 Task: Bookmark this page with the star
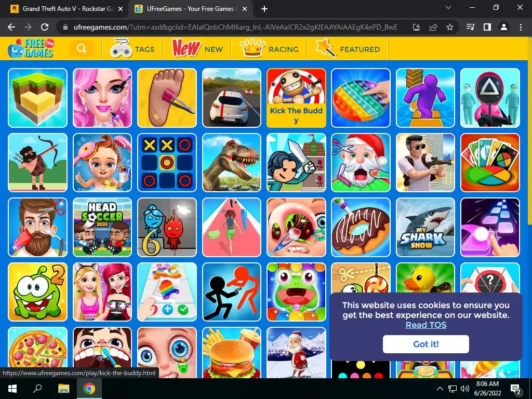pos(450,27)
